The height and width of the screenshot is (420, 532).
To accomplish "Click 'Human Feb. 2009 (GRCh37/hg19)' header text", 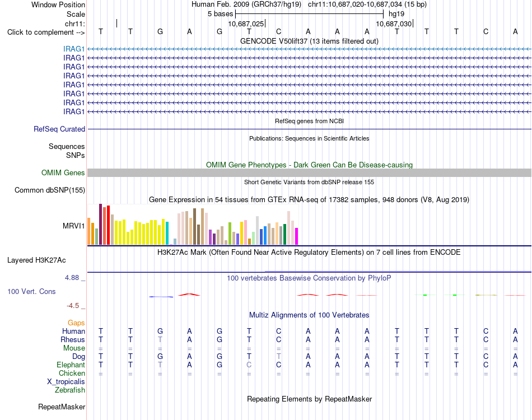I will pyautogui.click(x=246, y=4).
